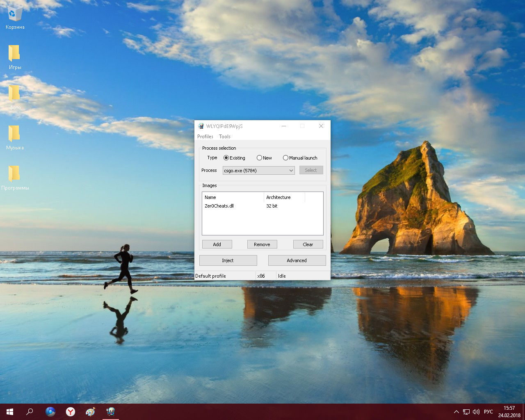
Task: Click the taskbar search magnifier icon
Action: pos(30,411)
